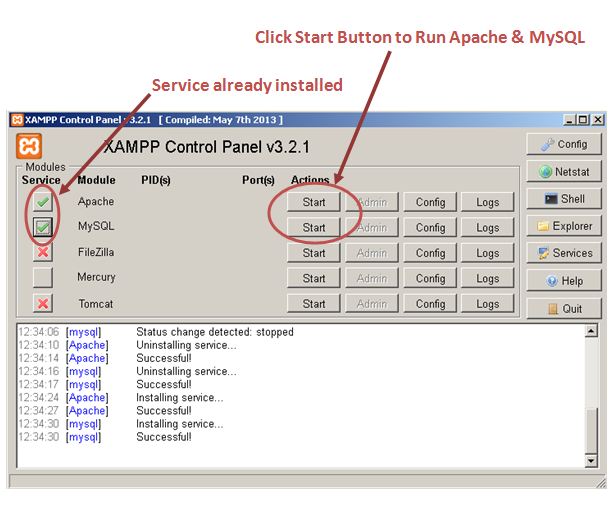Click Admin button for Mercury
Screen dimensions: 616x515
pos(372,278)
